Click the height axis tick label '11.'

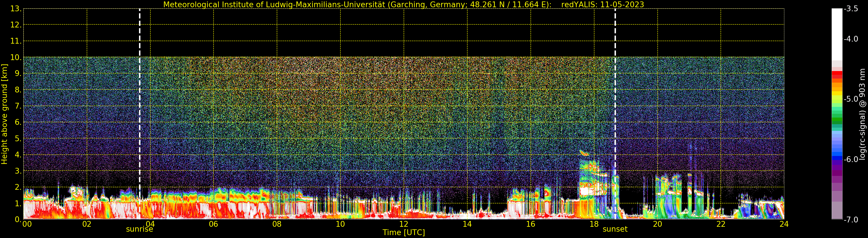pyautogui.click(x=16, y=41)
